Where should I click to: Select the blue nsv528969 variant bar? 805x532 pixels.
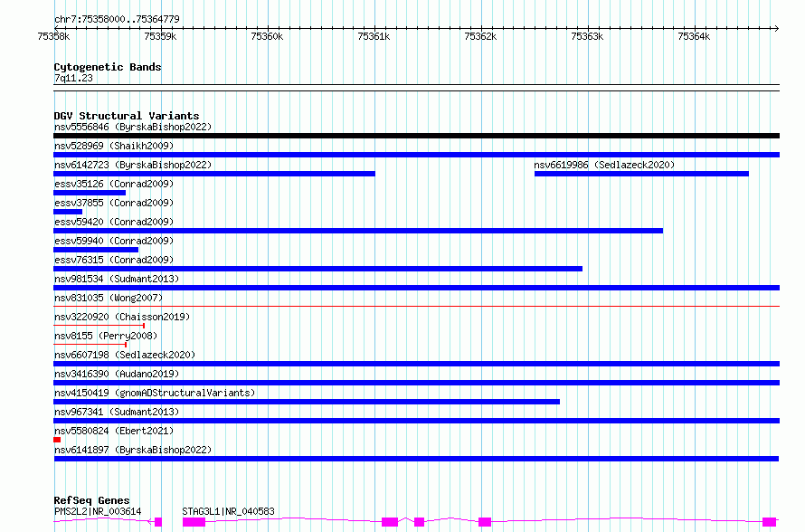[416, 155]
